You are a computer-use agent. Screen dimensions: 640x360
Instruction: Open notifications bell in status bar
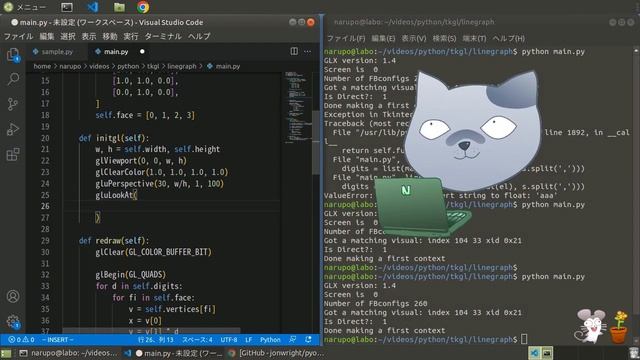pyautogui.click(x=308, y=340)
